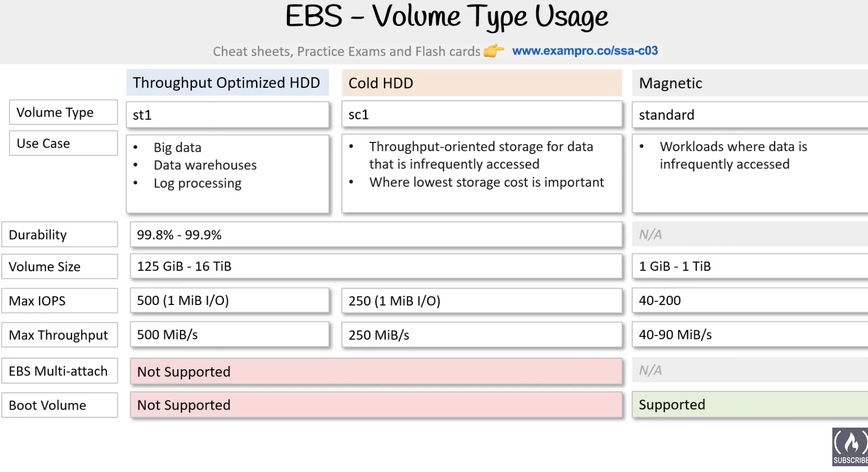Click the green Supported boot volume cell
The image size is (868, 472).
point(749,404)
